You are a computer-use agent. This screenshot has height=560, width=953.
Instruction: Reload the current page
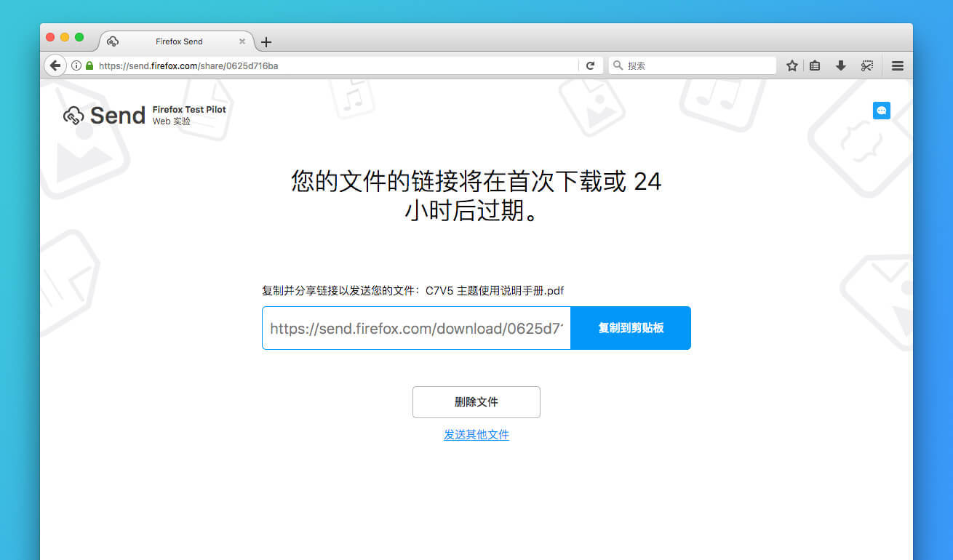(x=591, y=65)
